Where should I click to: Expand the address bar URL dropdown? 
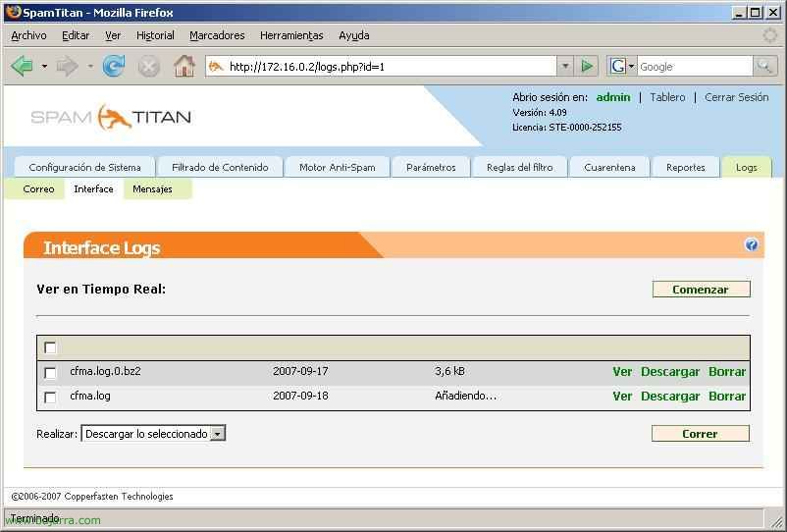coord(565,66)
